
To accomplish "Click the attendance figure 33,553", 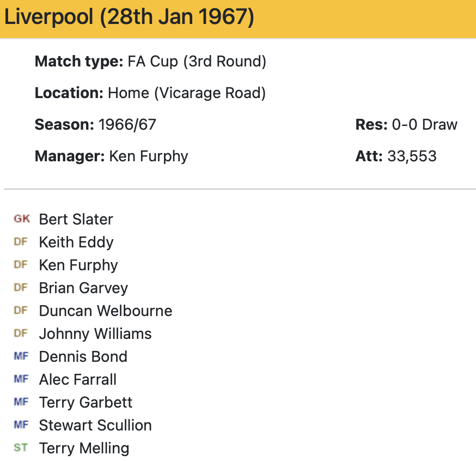I will tap(412, 156).
